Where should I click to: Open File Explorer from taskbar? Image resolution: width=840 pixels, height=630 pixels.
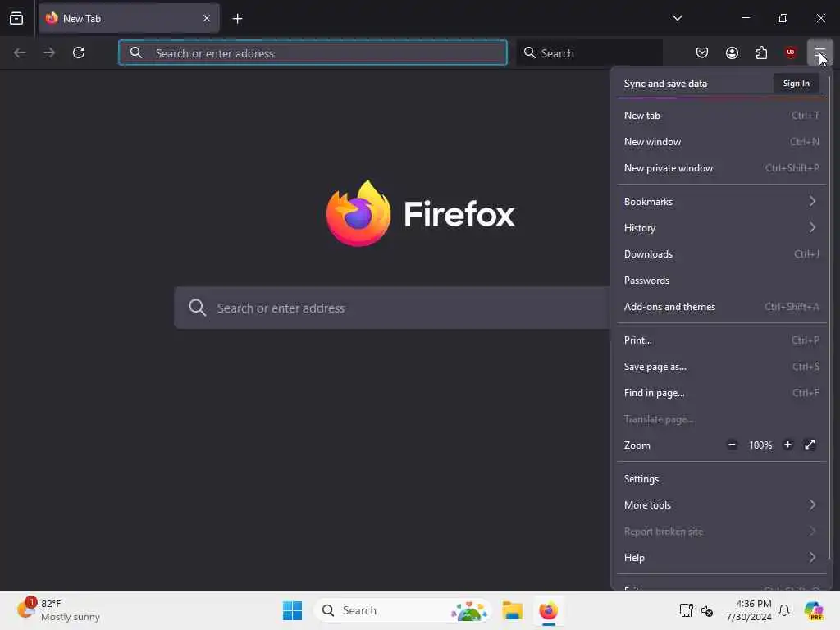[512, 610]
